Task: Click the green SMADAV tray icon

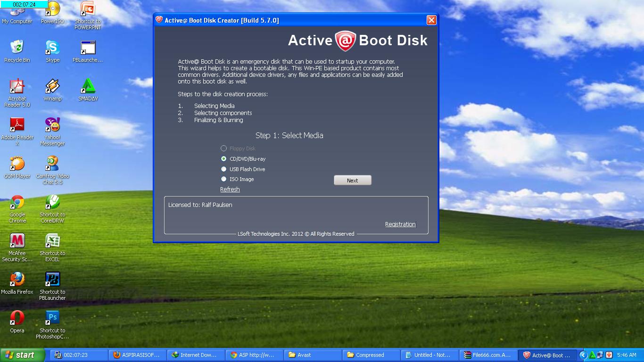Action: pyautogui.click(x=593, y=355)
